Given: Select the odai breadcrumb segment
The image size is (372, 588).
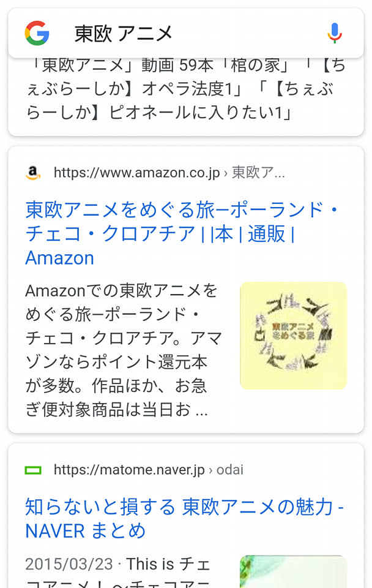Looking at the screenshot, I should point(230,470).
